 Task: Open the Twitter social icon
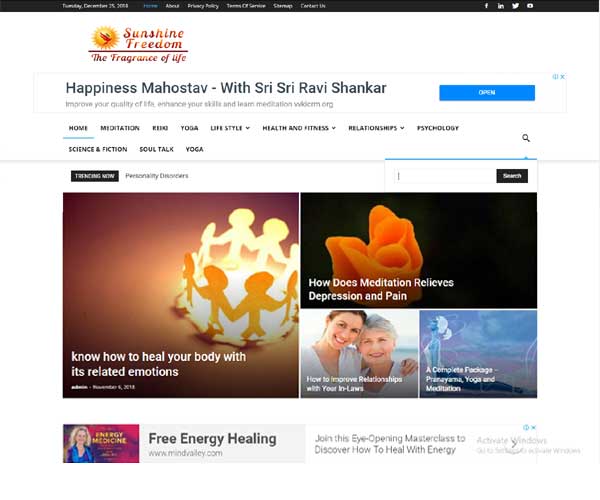tap(515, 6)
